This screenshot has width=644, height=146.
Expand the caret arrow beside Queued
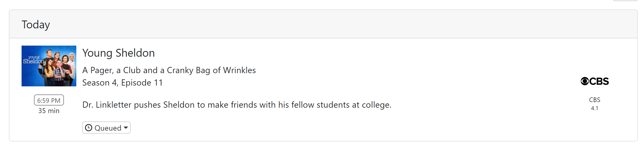[126, 128]
